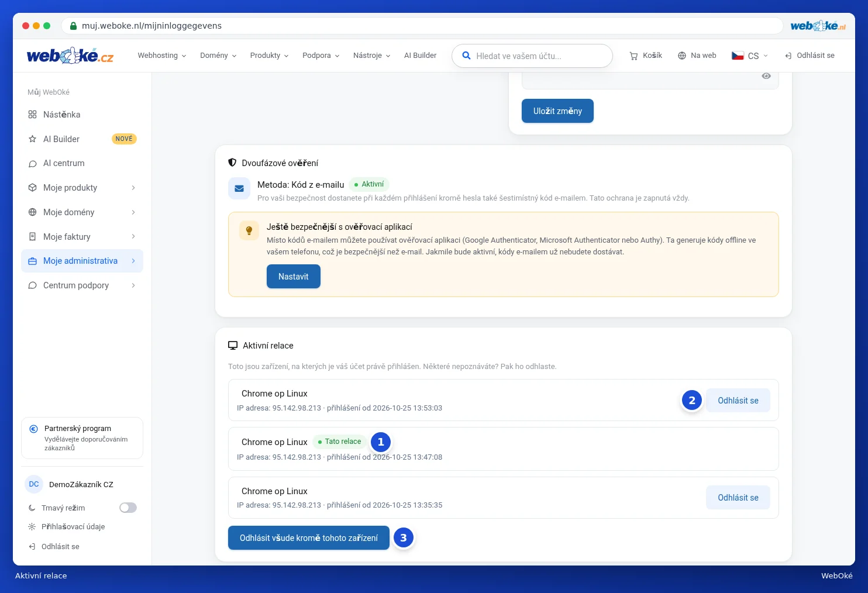Open the Domény dropdown menu
Viewport: 868px width, 593px height.
pyautogui.click(x=218, y=56)
